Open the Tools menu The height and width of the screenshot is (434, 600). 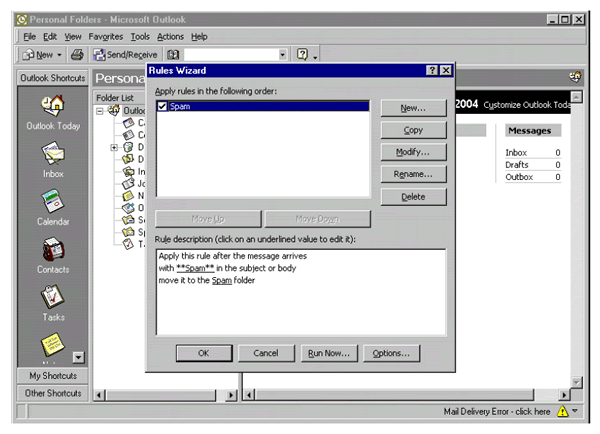[140, 37]
